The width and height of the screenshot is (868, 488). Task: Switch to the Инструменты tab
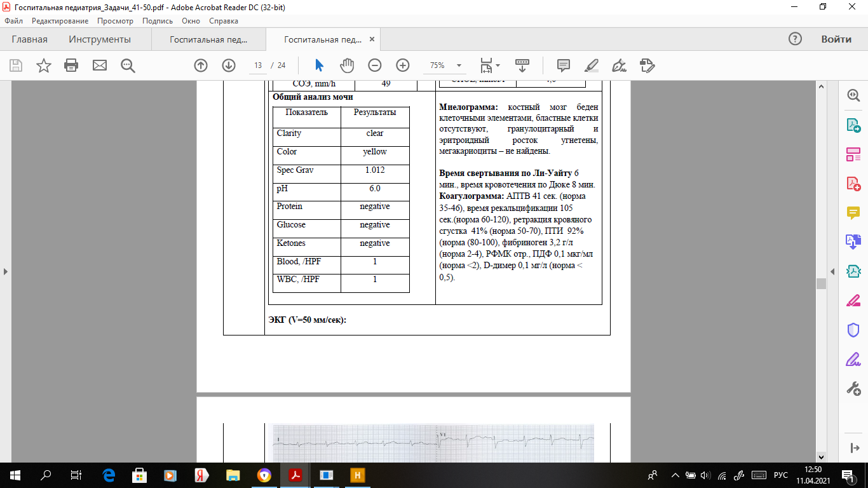[100, 39]
